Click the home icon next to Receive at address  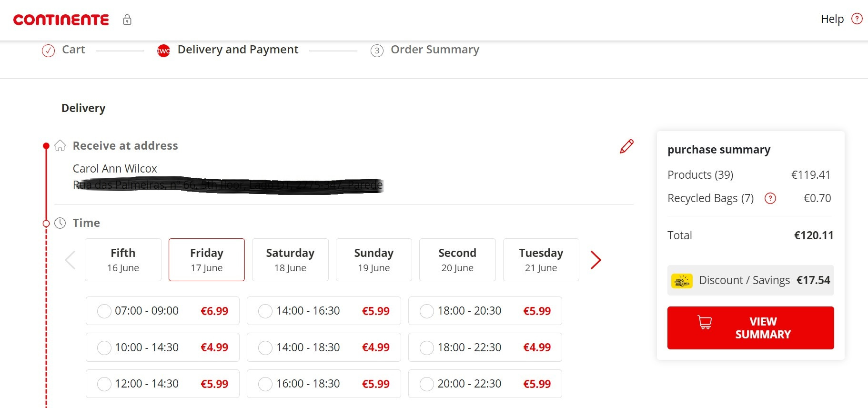pyautogui.click(x=60, y=146)
